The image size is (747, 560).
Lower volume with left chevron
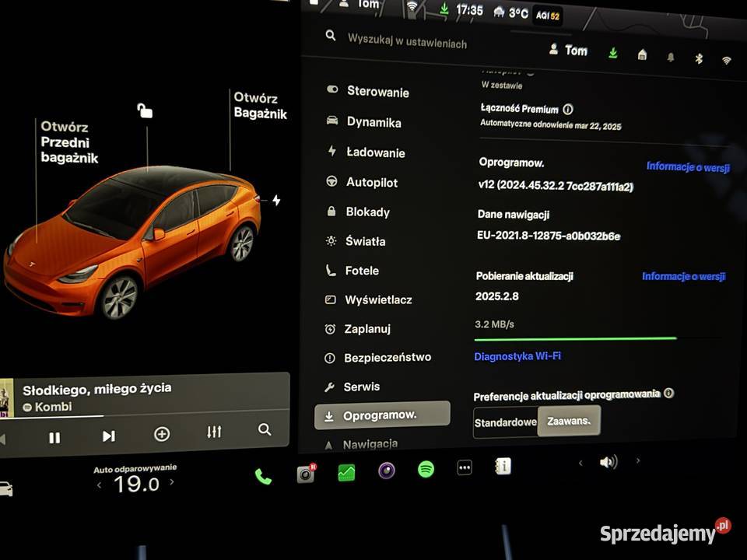coord(580,462)
